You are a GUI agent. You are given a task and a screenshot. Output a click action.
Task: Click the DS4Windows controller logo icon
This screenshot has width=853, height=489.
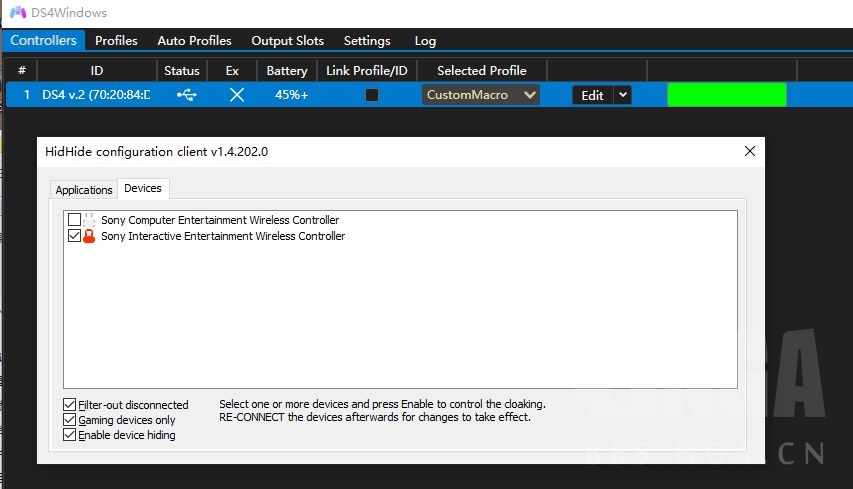pos(18,13)
